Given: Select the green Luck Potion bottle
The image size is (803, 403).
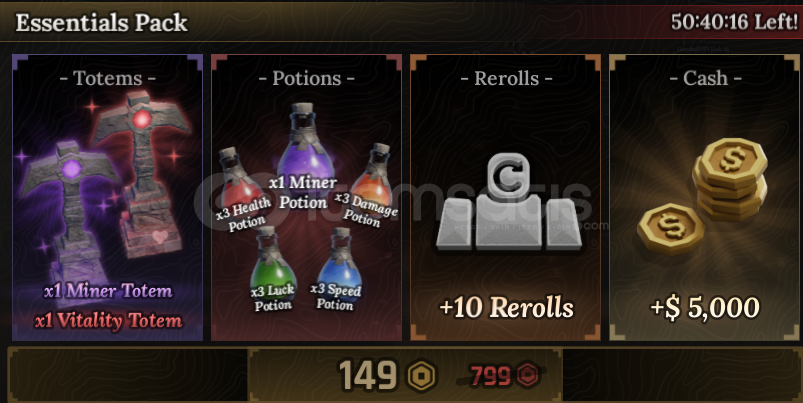Looking at the screenshot, I should (272, 264).
